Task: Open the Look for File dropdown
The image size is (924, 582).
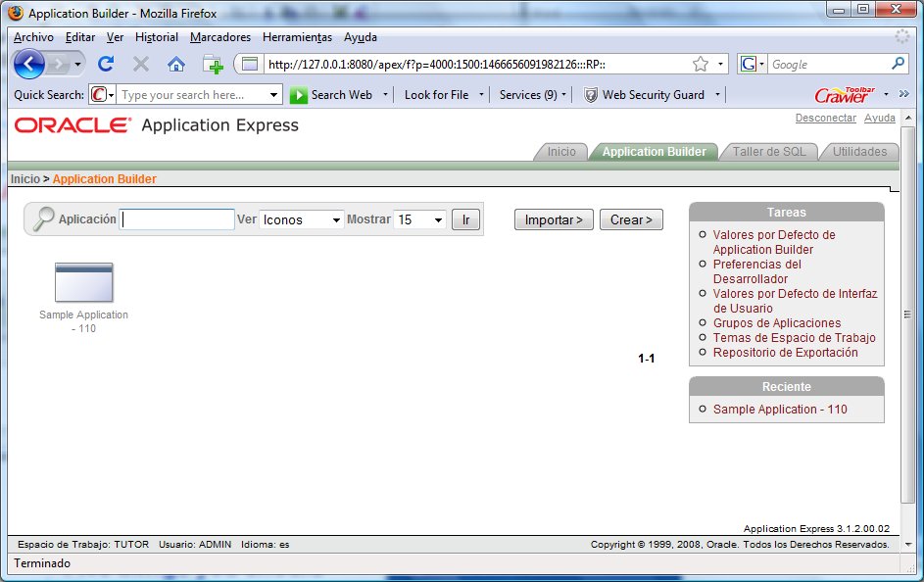Action: point(481,94)
